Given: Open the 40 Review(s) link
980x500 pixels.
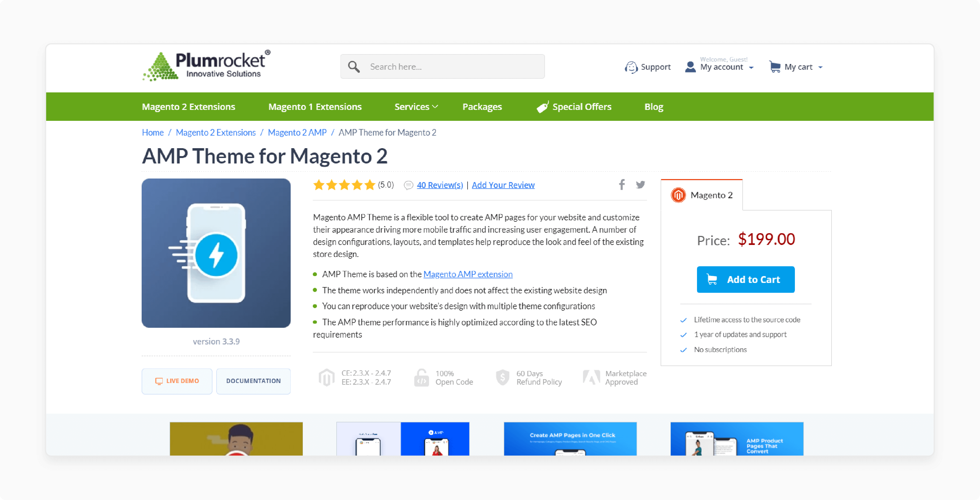Looking at the screenshot, I should (440, 185).
